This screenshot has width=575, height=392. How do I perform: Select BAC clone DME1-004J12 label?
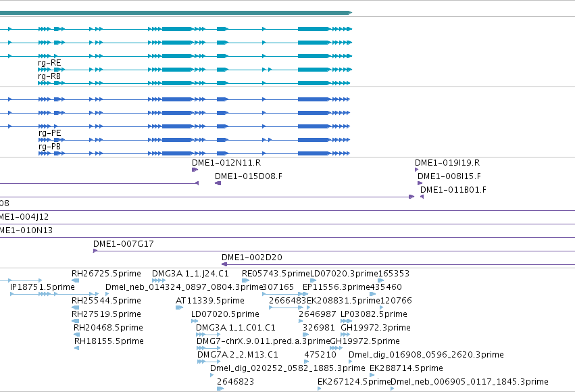pyautogui.click(x=24, y=217)
